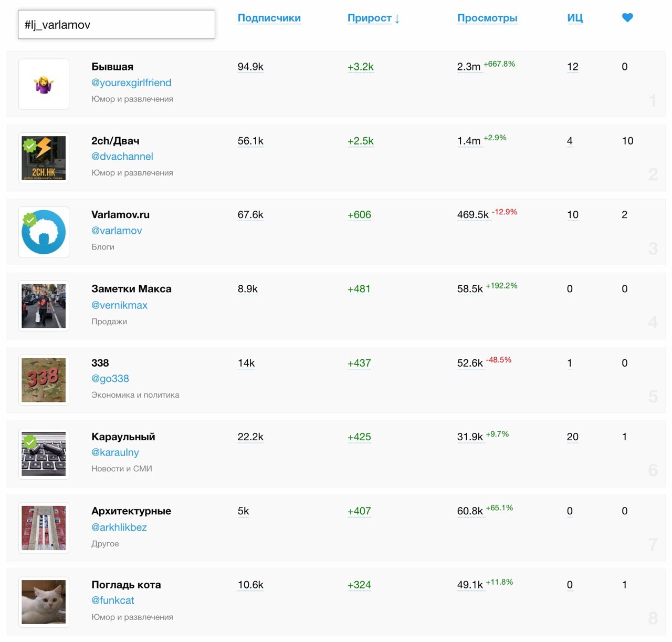Image resolution: width=672 pixels, height=642 pixels.
Task: Click the ИЦ value 20 for Караульный
Action: tap(573, 437)
